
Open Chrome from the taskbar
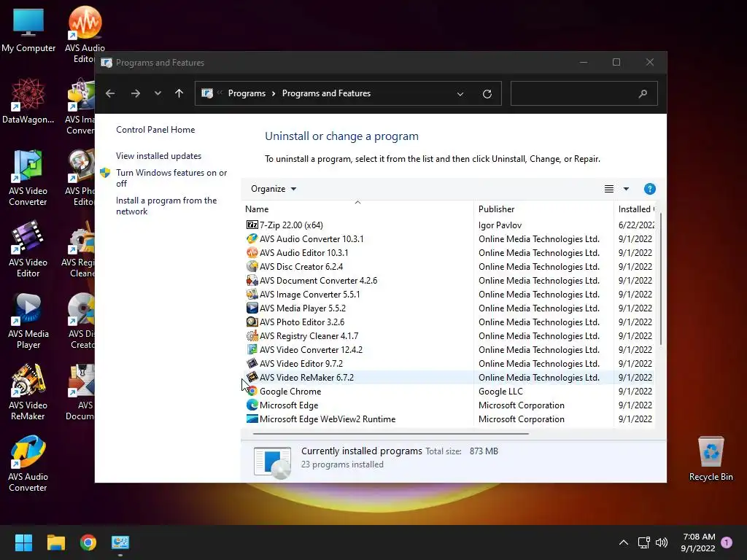[88, 542]
